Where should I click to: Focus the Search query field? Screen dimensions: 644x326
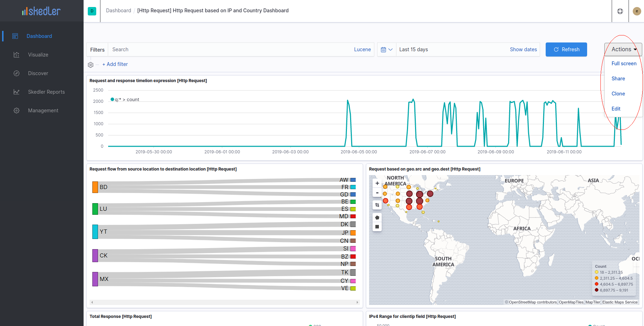[x=230, y=49]
